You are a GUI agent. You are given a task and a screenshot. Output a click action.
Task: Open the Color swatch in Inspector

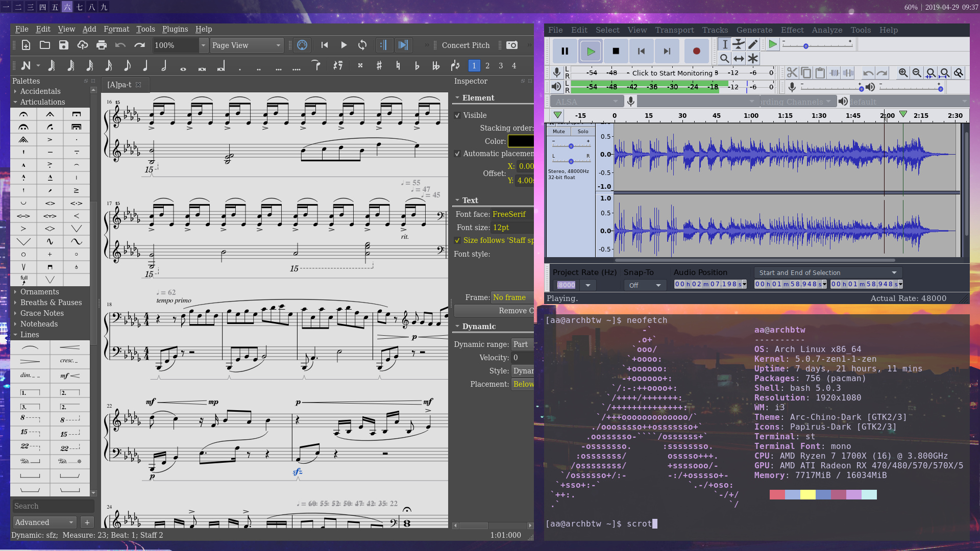pos(521,141)
